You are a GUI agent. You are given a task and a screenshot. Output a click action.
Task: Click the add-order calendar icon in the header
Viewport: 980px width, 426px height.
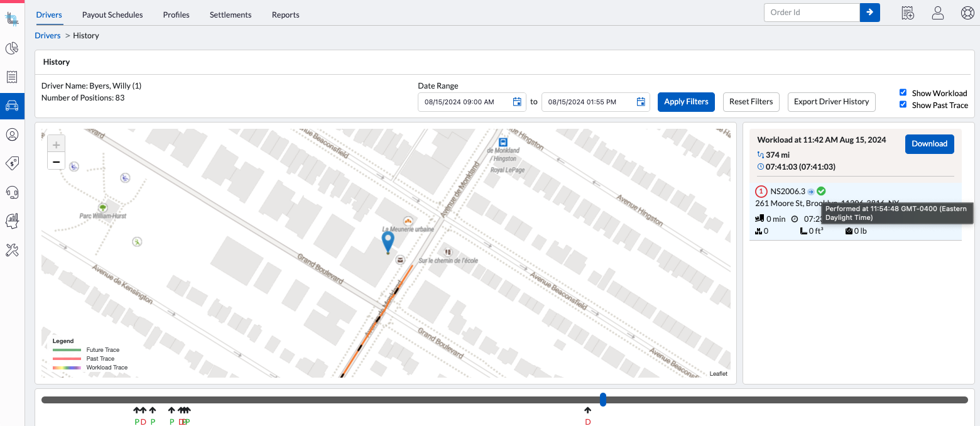(908, 13)
